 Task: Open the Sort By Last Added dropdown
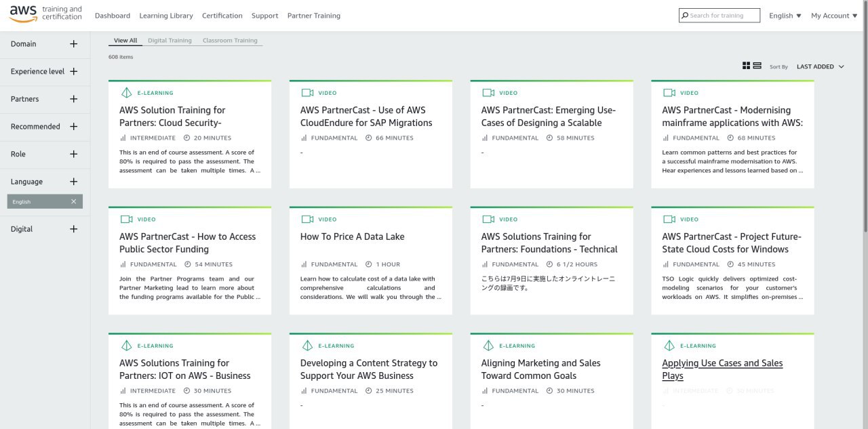(821, 66)
